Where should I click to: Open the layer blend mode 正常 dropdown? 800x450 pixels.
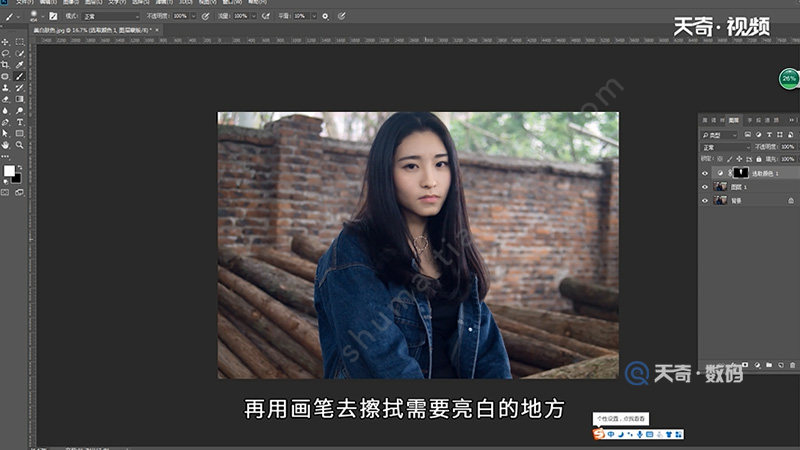(x=726, y=147)
